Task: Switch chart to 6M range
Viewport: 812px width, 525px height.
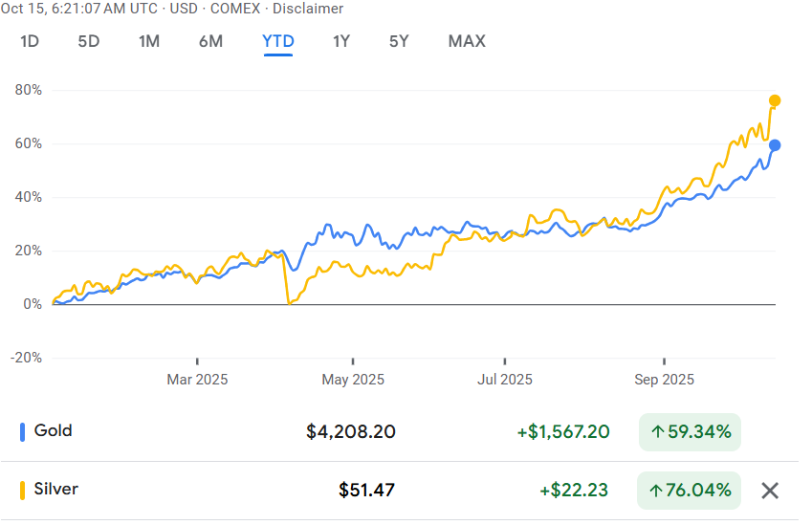Action: pos(210,41)
